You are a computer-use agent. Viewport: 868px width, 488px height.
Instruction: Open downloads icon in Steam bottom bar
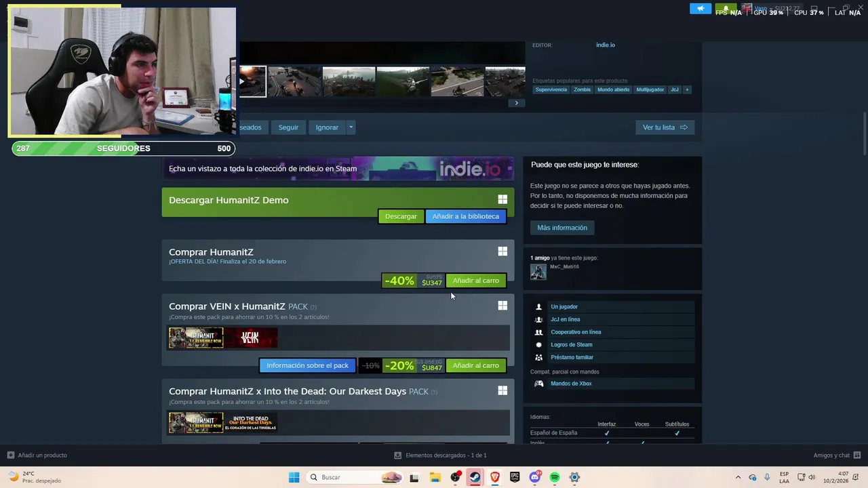[x=398, y=455]
